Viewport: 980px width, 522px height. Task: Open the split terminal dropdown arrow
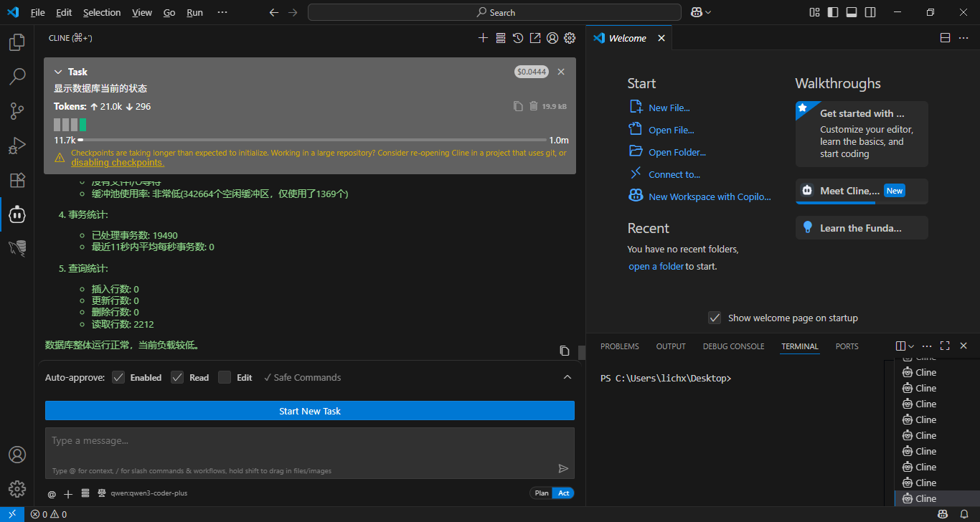click(x=911, y=346)
